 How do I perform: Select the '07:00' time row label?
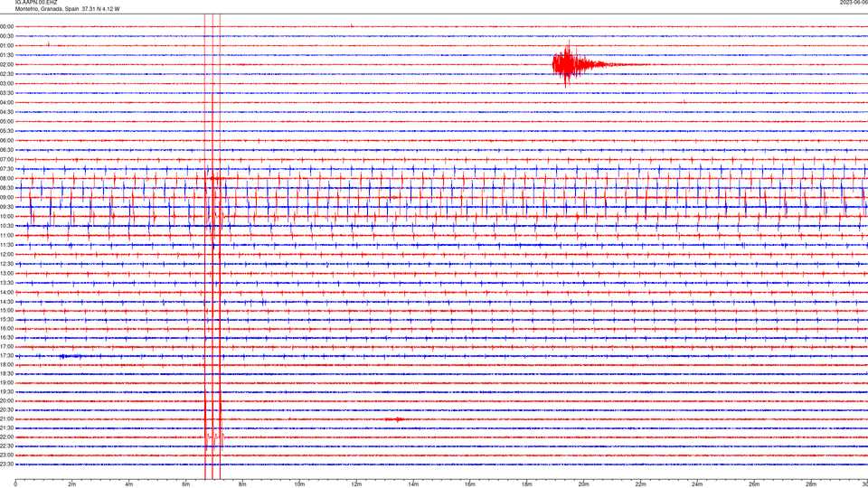pyautogui.click(x=6, y=159)
